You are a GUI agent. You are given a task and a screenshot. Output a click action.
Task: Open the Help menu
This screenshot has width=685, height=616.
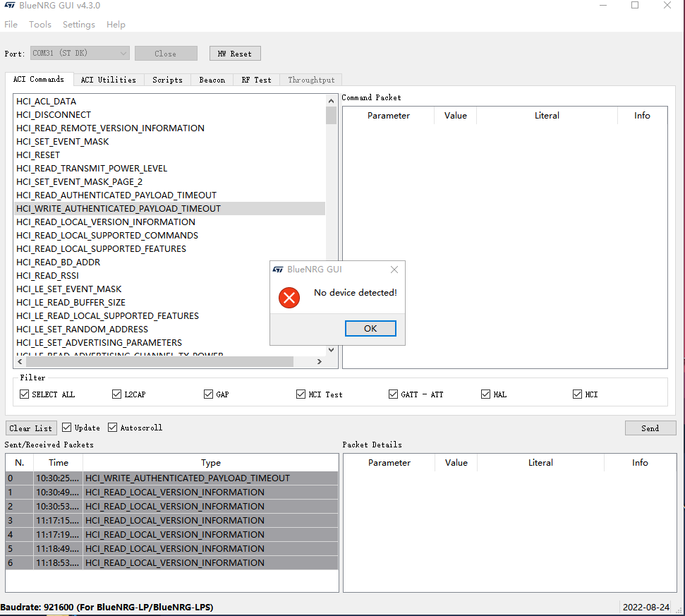pos(116,25)
